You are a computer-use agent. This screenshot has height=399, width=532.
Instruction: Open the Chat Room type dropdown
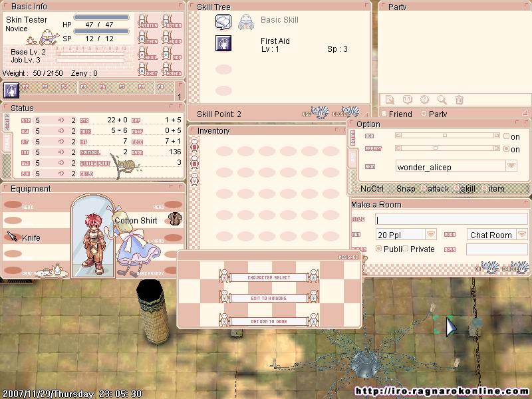(x=522, y=234)
